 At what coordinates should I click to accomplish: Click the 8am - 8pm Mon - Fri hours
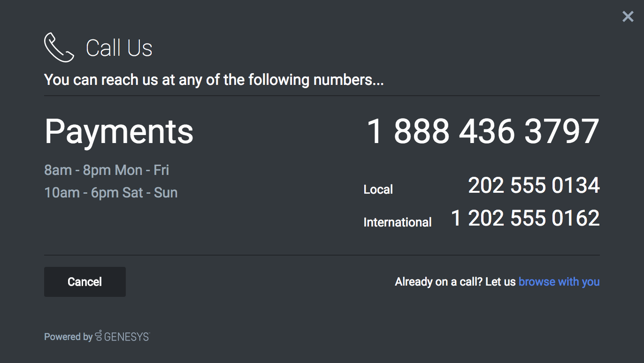107,170
